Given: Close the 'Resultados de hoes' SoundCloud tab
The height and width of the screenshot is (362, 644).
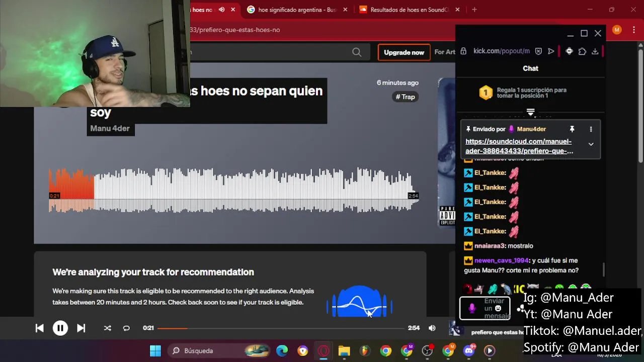Looking at the screenshot, I should pyautogui.click(x=457, y=10).
